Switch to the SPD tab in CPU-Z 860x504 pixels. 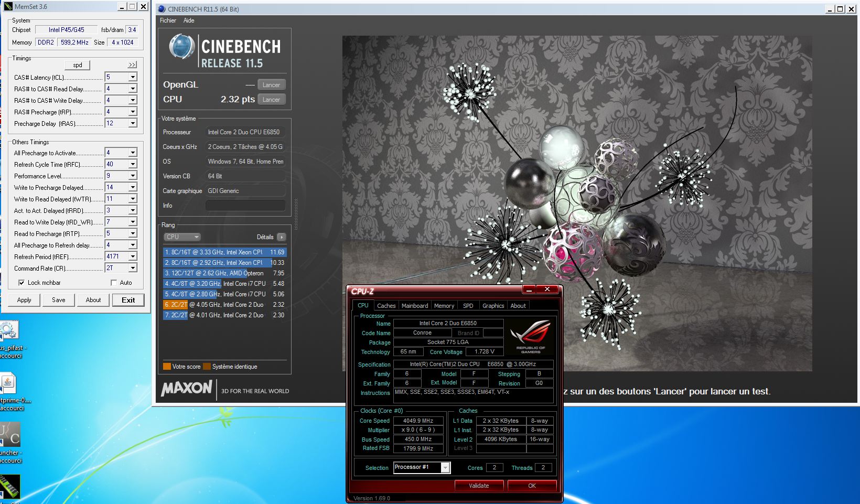(x=468, y=305)
